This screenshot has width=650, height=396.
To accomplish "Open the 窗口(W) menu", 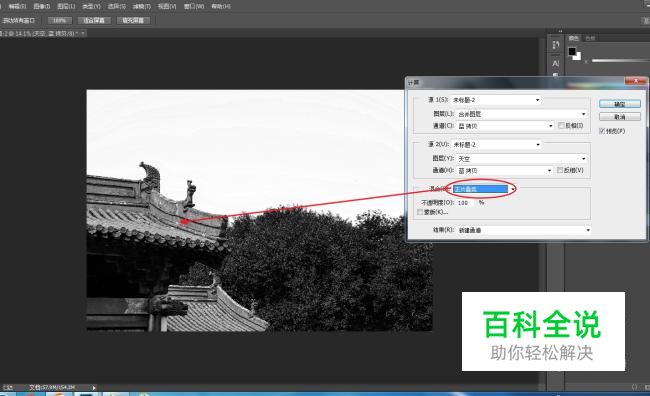I will click(194, 6).
